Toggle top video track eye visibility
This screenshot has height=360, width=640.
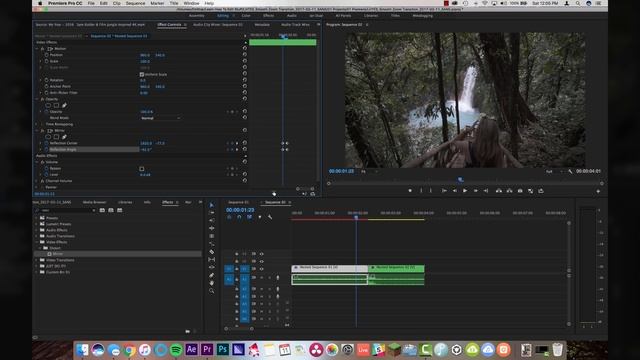click(262, 254)
